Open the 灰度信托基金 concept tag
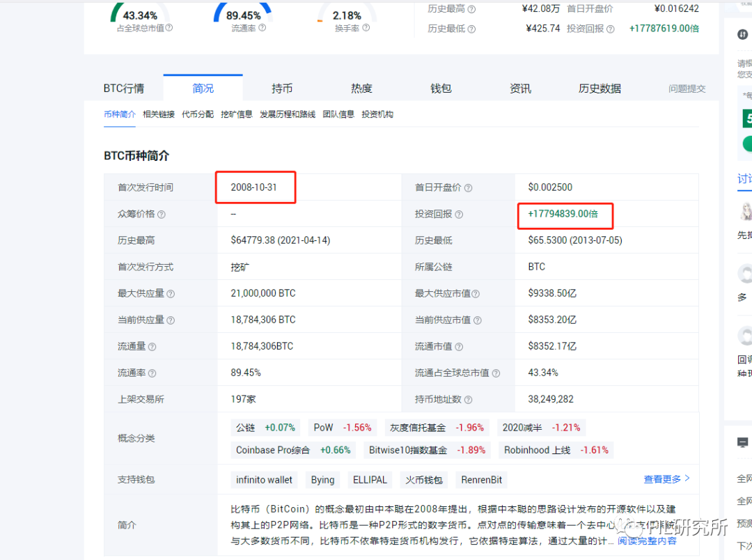The image size is (752, 560). click(x=437, y=428)
